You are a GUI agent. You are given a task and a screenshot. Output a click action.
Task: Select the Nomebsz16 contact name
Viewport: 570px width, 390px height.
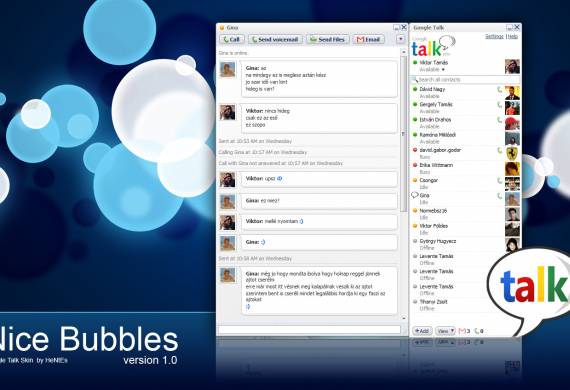[x=433, y=211]
